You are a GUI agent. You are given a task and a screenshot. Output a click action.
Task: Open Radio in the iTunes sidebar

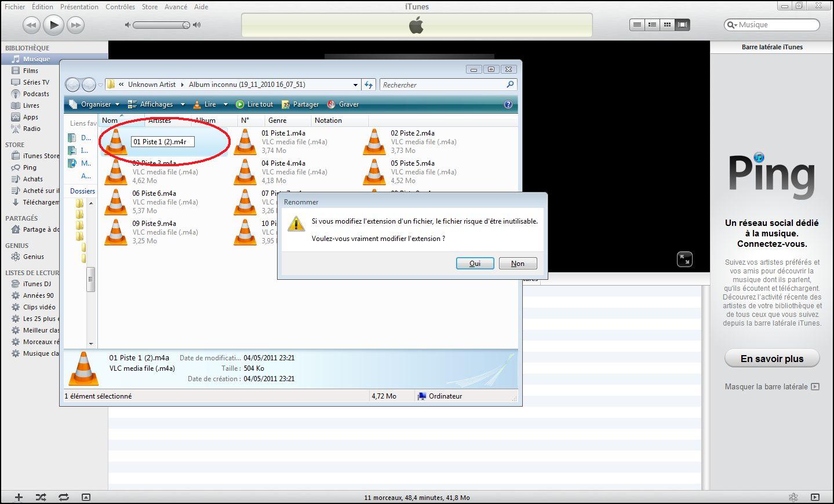(31, 129)
